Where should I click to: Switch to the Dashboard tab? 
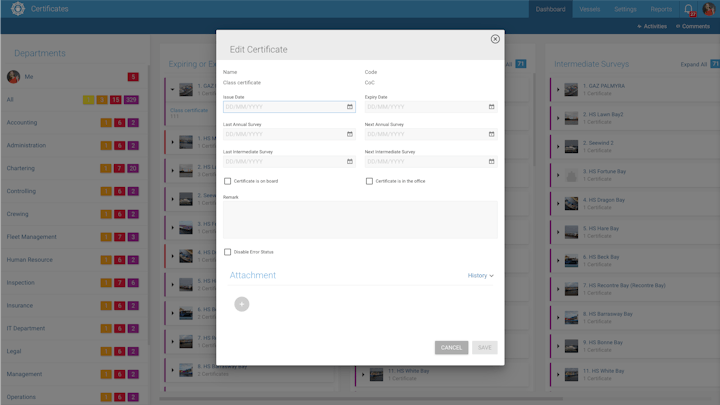click(550, 9)
